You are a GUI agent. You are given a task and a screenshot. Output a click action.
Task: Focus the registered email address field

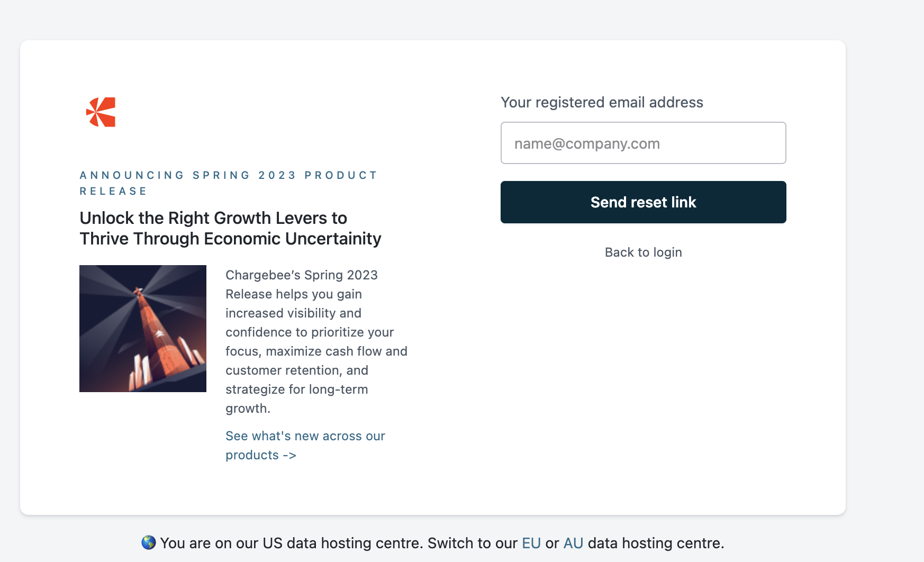click(x=643, y=143)
